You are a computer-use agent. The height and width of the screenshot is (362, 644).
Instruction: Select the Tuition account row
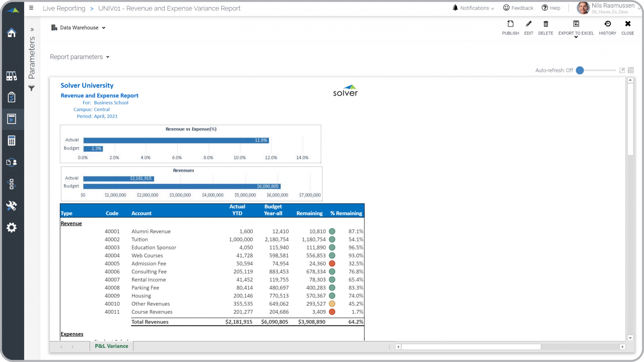[x=212, y=239]
